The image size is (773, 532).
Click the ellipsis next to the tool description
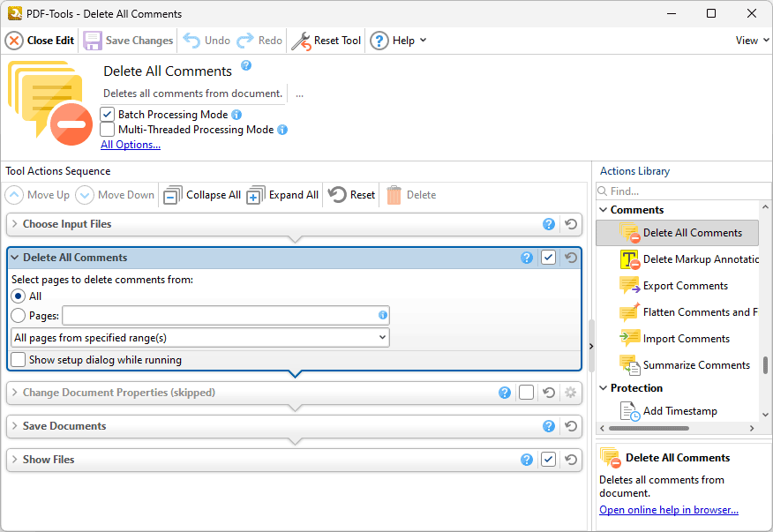tap(299, 94)
